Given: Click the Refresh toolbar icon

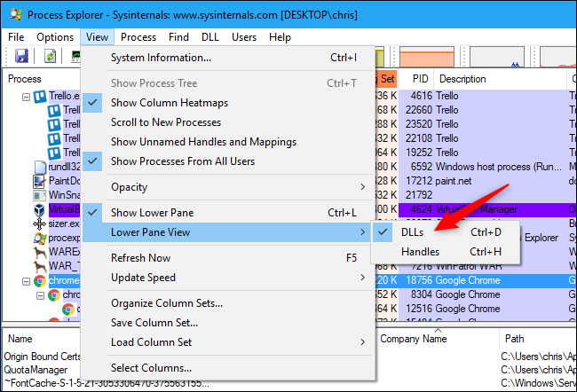Looking at the screenshot, I should 50,56.
